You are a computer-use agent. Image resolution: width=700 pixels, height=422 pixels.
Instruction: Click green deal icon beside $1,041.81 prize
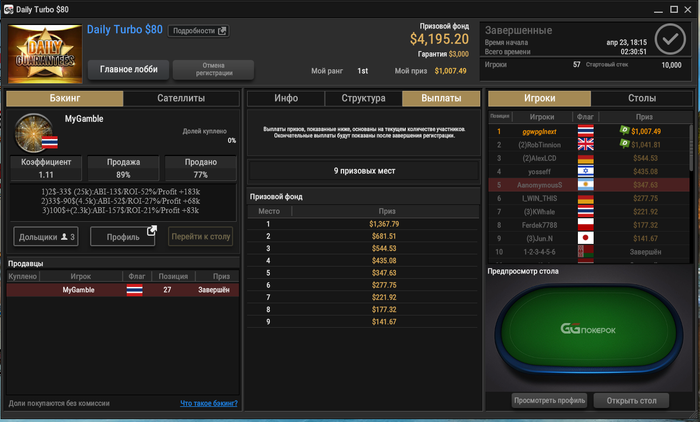[x=624, y=143]
